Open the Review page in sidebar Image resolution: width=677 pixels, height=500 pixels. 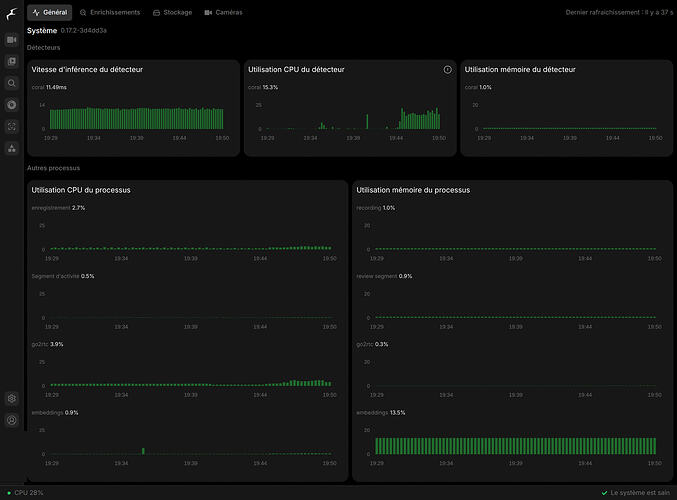[12, 61]
